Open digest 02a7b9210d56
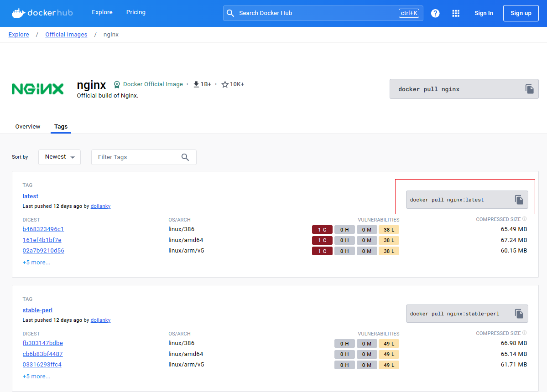Viewport: 547px width, 392px height. (43, 250)
